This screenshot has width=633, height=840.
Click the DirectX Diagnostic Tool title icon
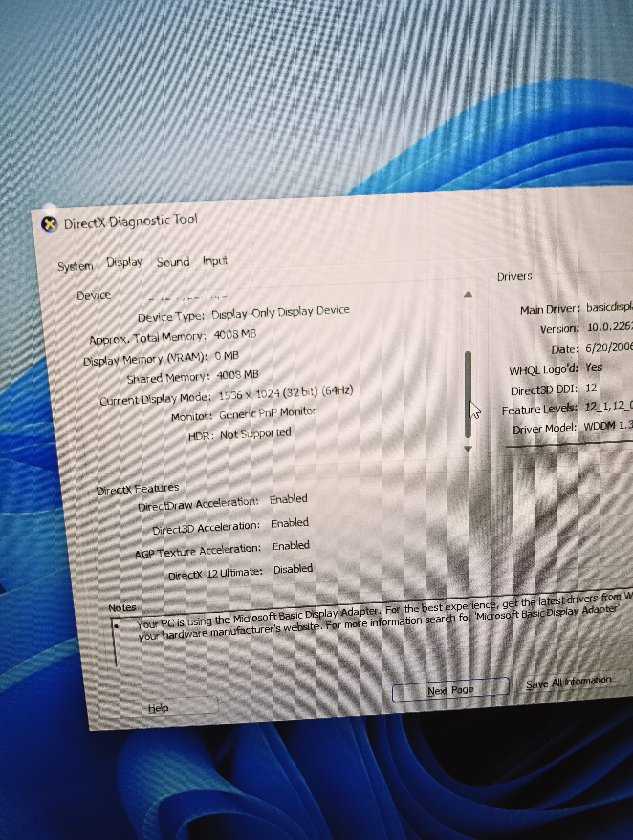49,224
